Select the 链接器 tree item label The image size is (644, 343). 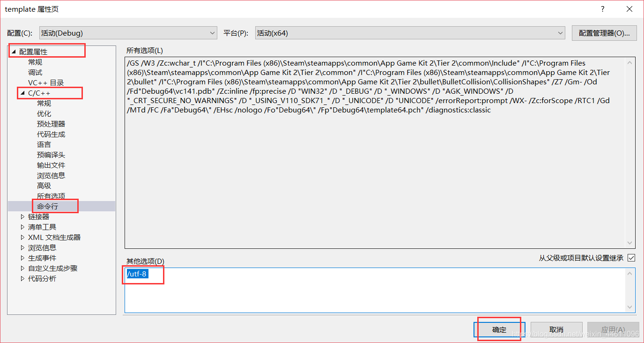point(38,217)
